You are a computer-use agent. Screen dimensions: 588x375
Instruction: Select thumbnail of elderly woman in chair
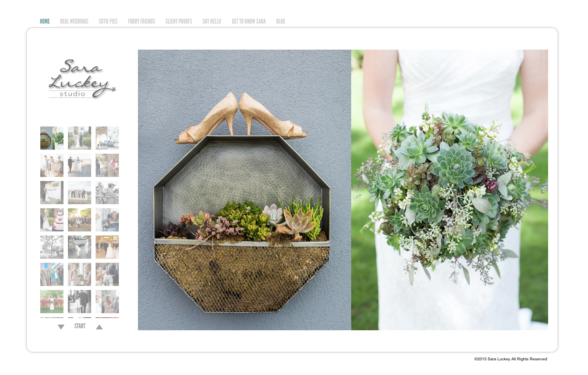[x=107, y=220]
